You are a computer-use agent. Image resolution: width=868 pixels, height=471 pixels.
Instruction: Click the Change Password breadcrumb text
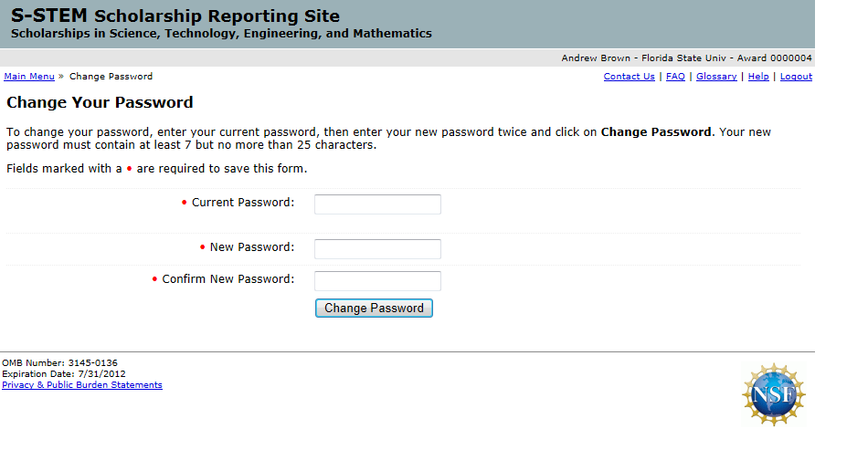(111, 77)
